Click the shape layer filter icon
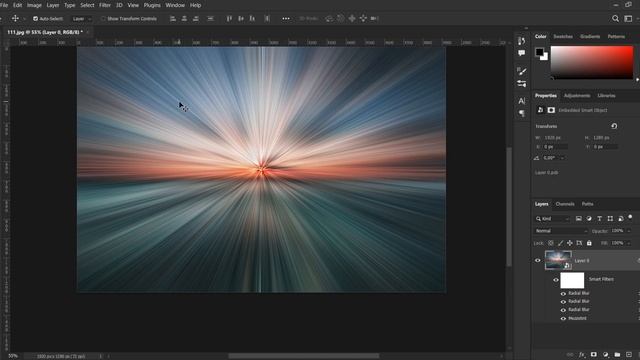The height and width of the screenshot is (360, 640). click(610, 219)
